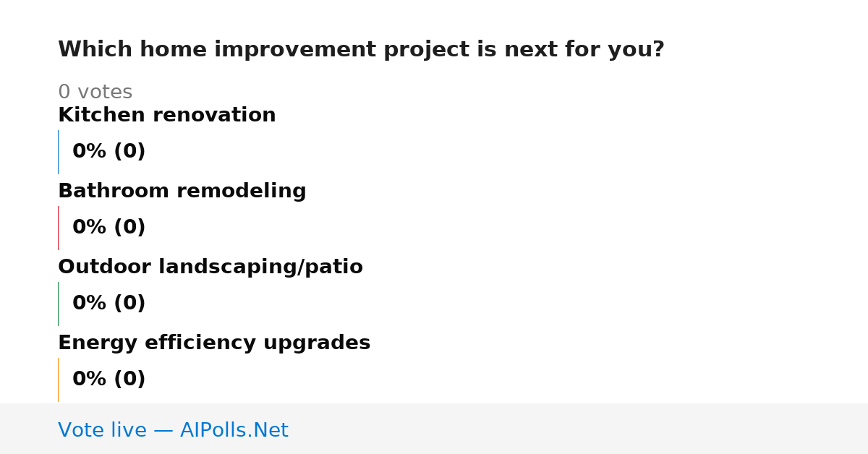868x454 pixels.
Task: Click the red Bathroom remodeling result bar
Action: (58, 228)
